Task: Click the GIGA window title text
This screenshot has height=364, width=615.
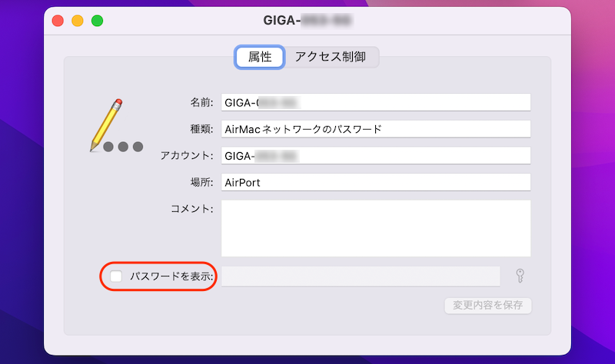Action: 307,21
